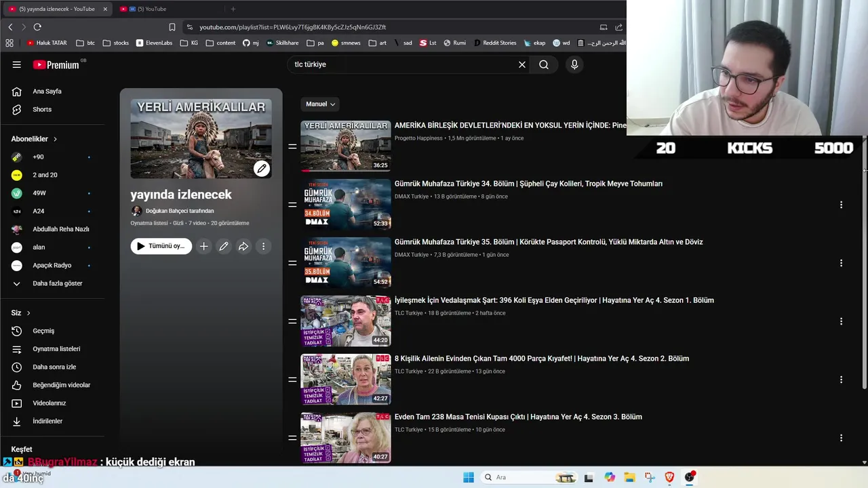The image size is (868, 488).
Task: Open Gümrük Muhafaza 34. Bölüm thumbnail
Action: tap(346, 204)
